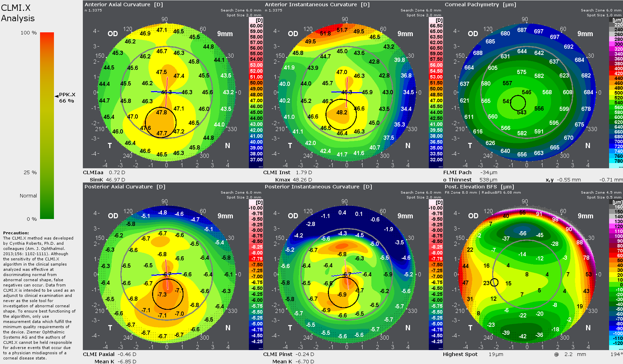Screen dimensions: 623x364
Task: Click the Normal label beside the gradient bar
Action: [x=28, y=196]
